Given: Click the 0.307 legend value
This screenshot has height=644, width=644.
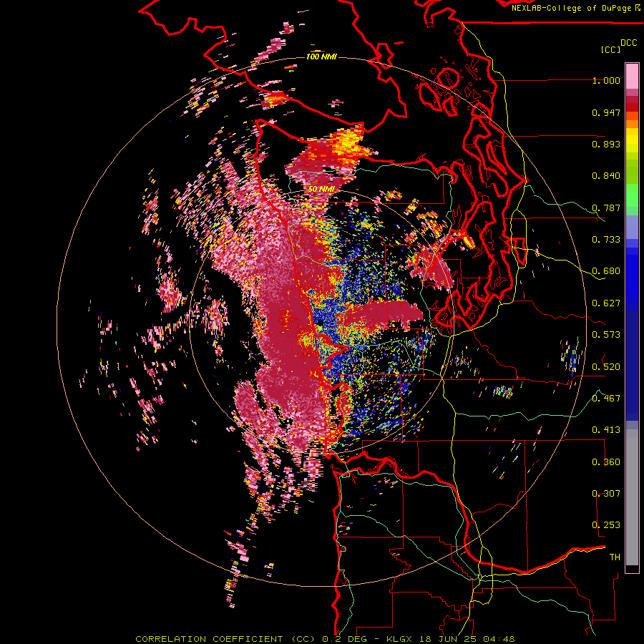Looking at the screenshot, I should coord(606,493).
